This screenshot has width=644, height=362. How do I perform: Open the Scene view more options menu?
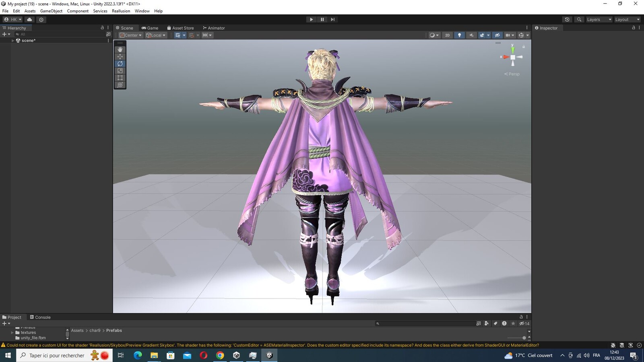[527, 28]
